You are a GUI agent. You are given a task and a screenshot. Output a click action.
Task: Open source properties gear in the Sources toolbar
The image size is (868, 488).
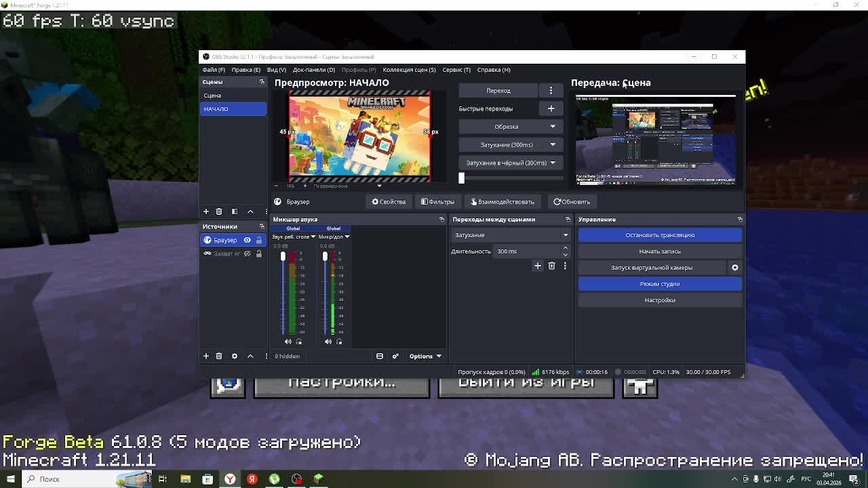[235, 356]
